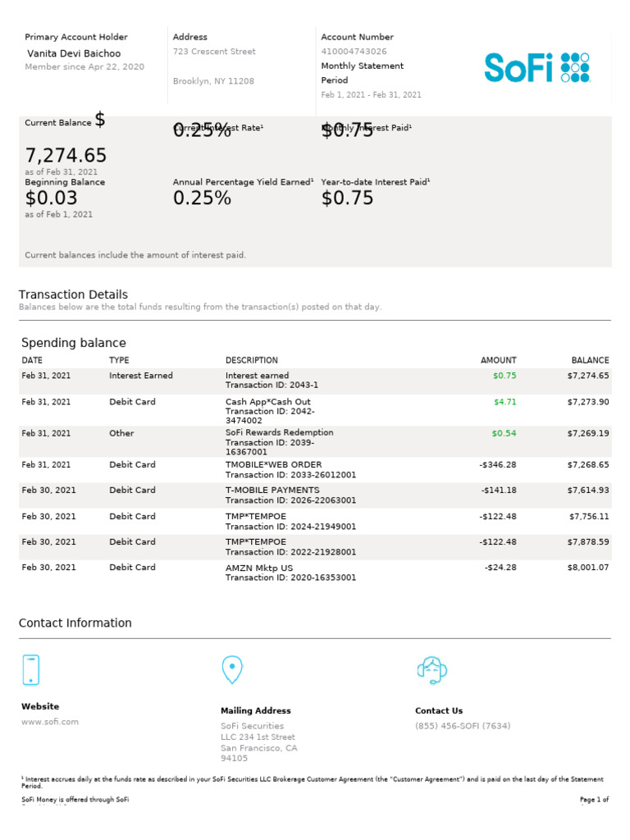Screen dimensions: 630x840
Task: Click the (855) 456-SOFI phone number
Action: pos(463,726)
